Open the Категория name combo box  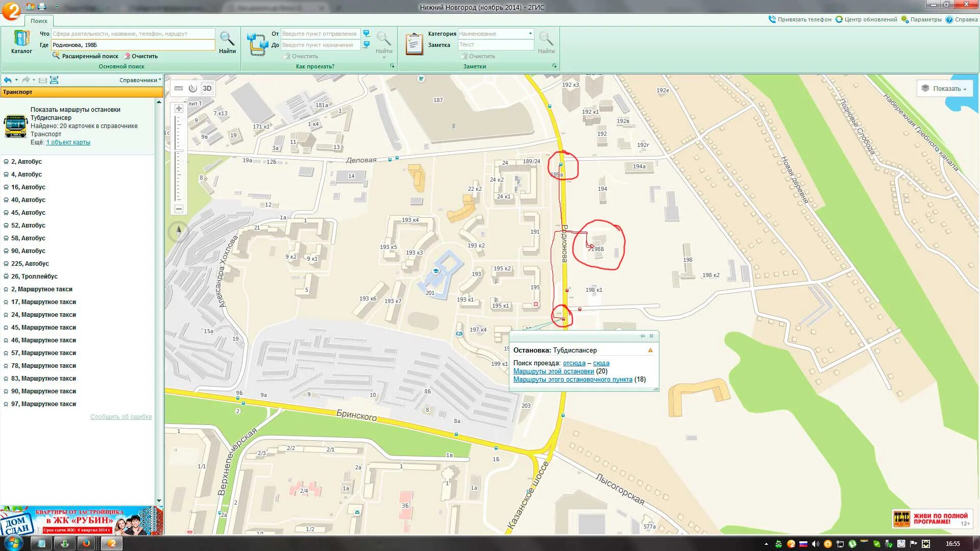pyautogui.click(x=496, y=34)
